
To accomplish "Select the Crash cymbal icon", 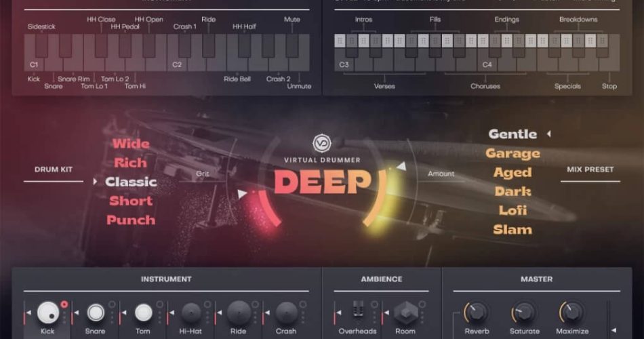I will (286, 313).
